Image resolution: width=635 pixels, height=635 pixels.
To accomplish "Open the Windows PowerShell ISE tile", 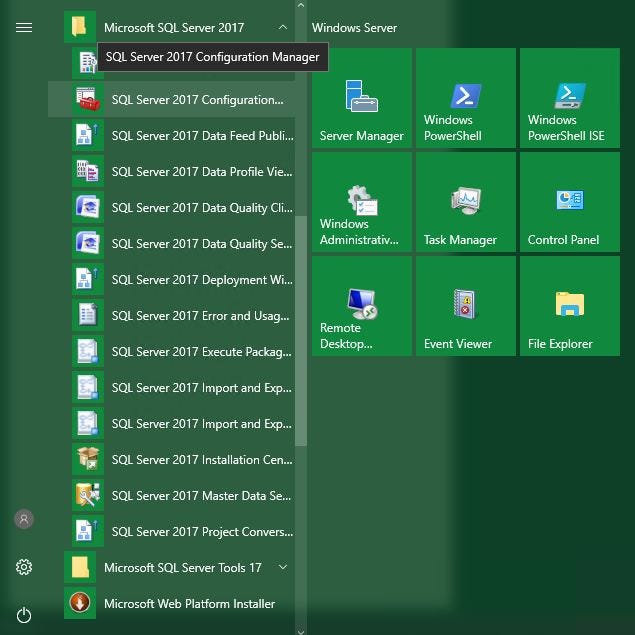I will click(x=570, y=98).
